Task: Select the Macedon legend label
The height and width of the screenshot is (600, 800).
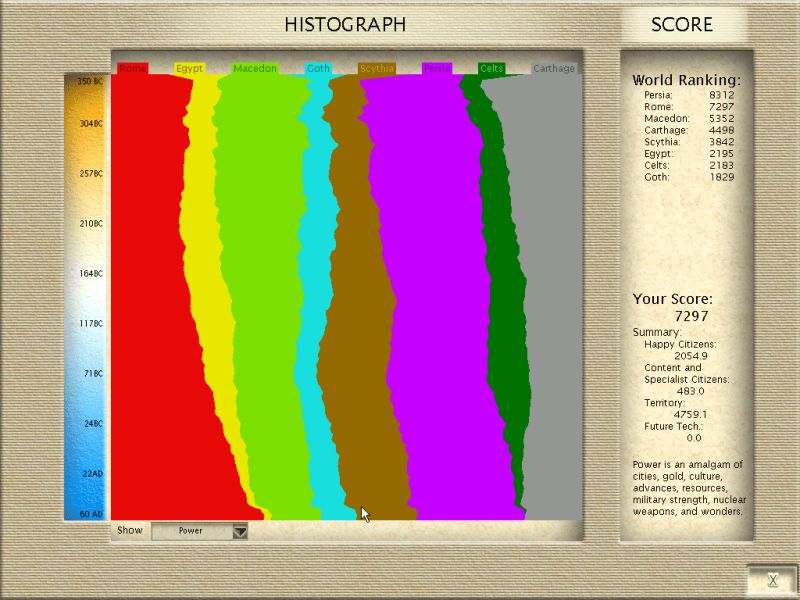Action: click(x=254, y=69)
